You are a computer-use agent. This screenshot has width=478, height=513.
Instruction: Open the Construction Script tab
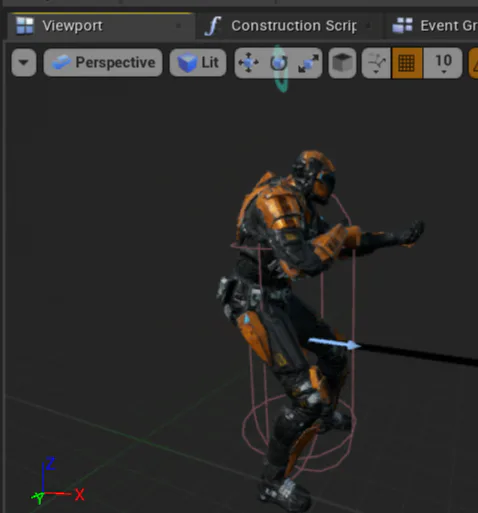pos(288,26)
